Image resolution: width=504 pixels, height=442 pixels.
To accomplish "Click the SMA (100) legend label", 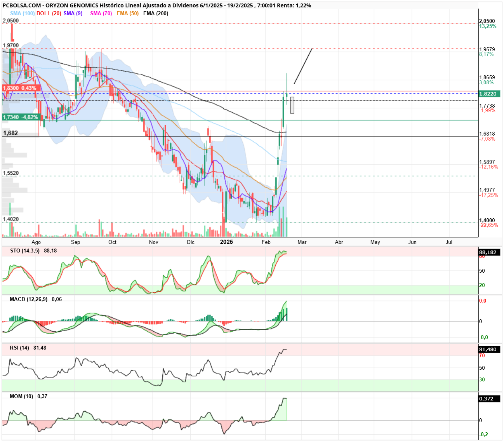I will (23, 13).
